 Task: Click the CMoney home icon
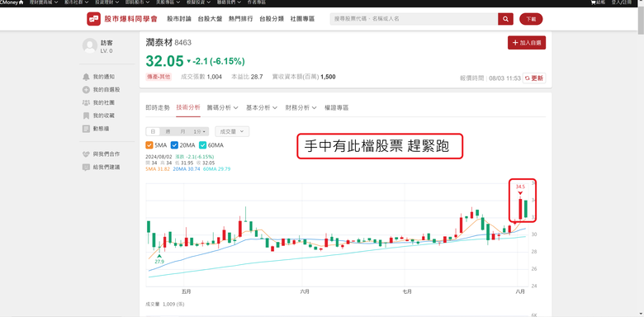pyautogui.click(x=21, y=2)
